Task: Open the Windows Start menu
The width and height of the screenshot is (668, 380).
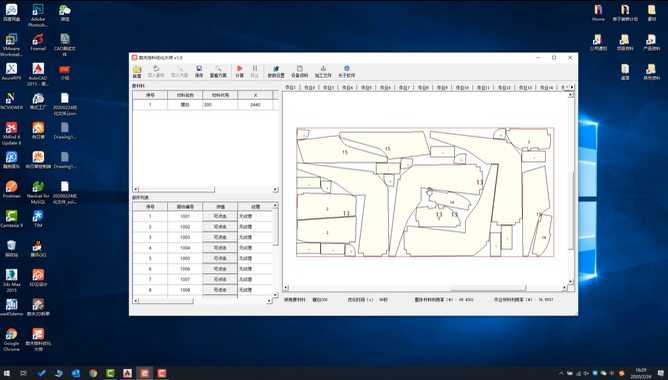Action: tap(7, 374)
